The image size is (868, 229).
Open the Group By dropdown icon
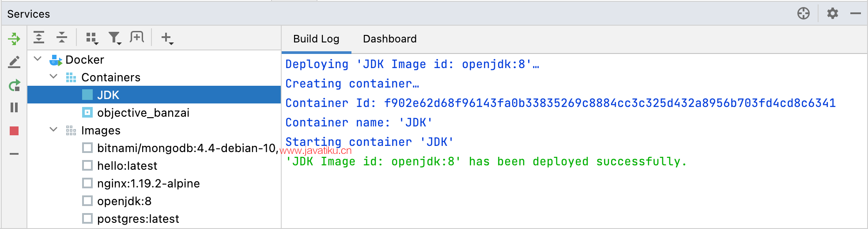click(x=92, y=38)
